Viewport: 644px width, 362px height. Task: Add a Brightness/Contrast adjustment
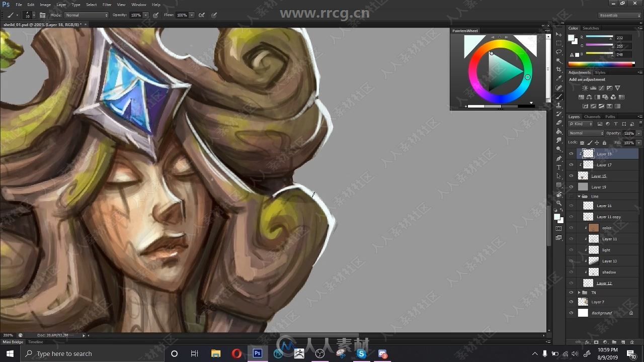585,88
